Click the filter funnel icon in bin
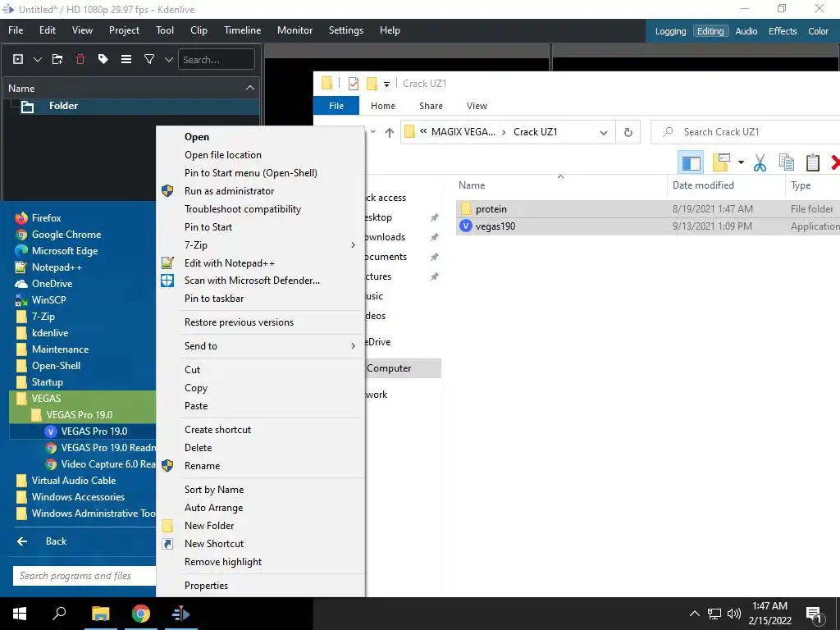 pos(149,59)
